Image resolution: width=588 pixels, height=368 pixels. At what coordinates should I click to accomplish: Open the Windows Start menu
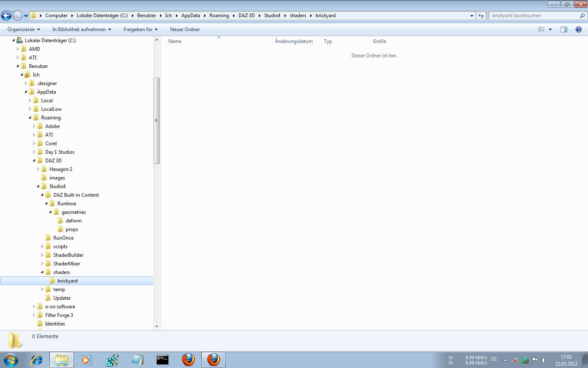pyautogui.click(x=11, y=360)
